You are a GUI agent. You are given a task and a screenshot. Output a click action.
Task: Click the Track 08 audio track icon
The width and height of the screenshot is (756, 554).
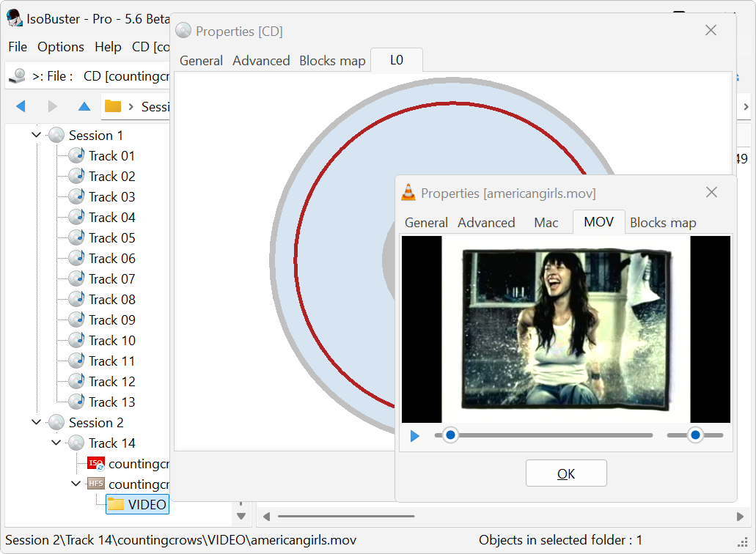click(x=77, y=299)
